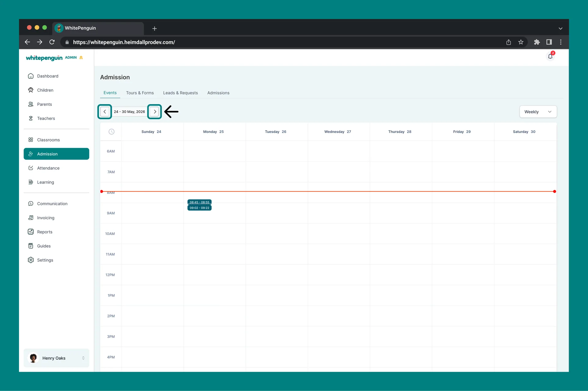588x391 pixels.
Task: Click the Teachers sidebar icon
Action: click(x=31, y=118)
